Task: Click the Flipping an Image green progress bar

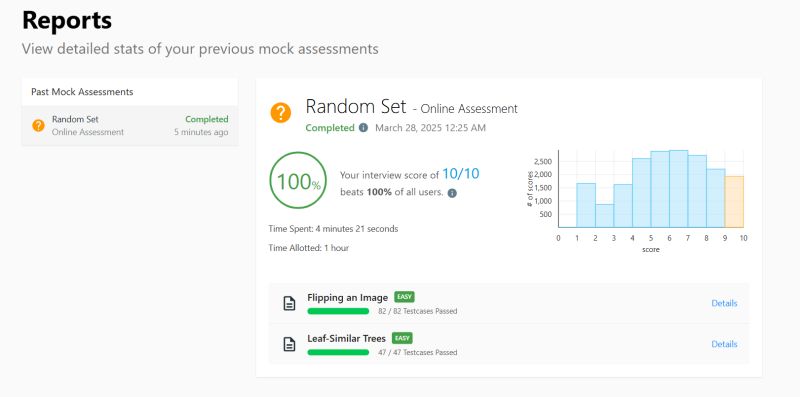Action: pyautogui.click(x=338, y=311)
